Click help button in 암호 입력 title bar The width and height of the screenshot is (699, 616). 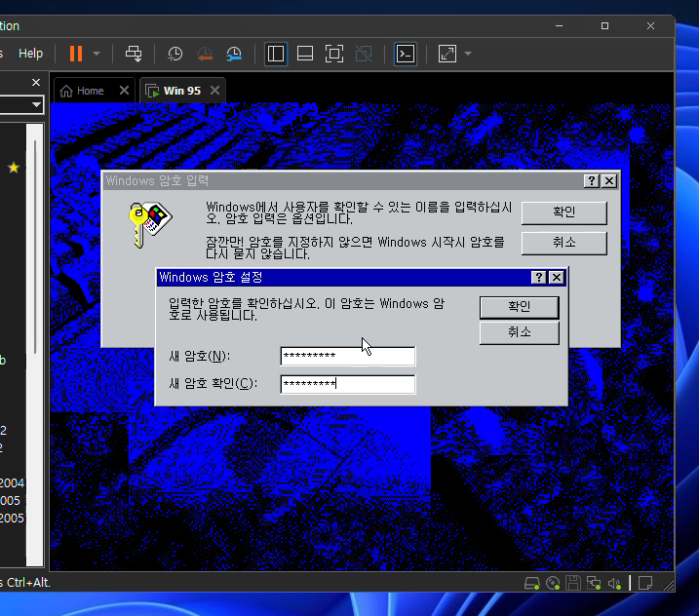[x=591, y=180]
